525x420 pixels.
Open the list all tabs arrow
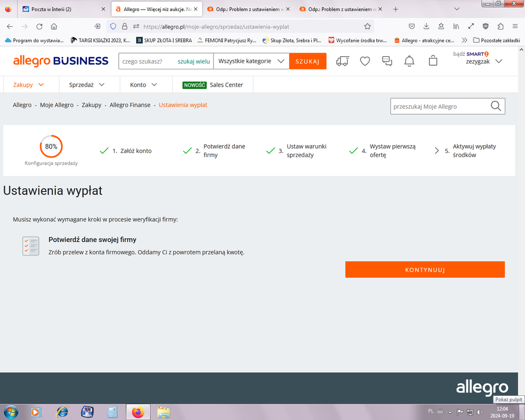click(x=457, y=9)
